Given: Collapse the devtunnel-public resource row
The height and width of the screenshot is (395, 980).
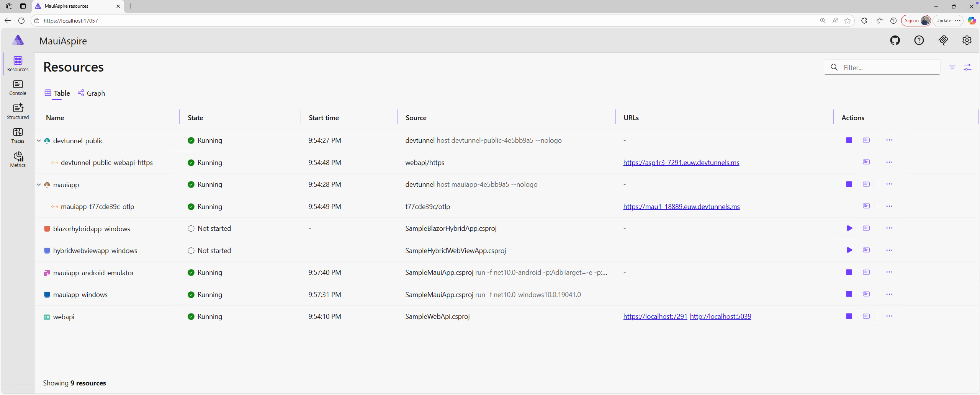Looking at the screenshot, I should pyautogui.click(x=39, y=140).
